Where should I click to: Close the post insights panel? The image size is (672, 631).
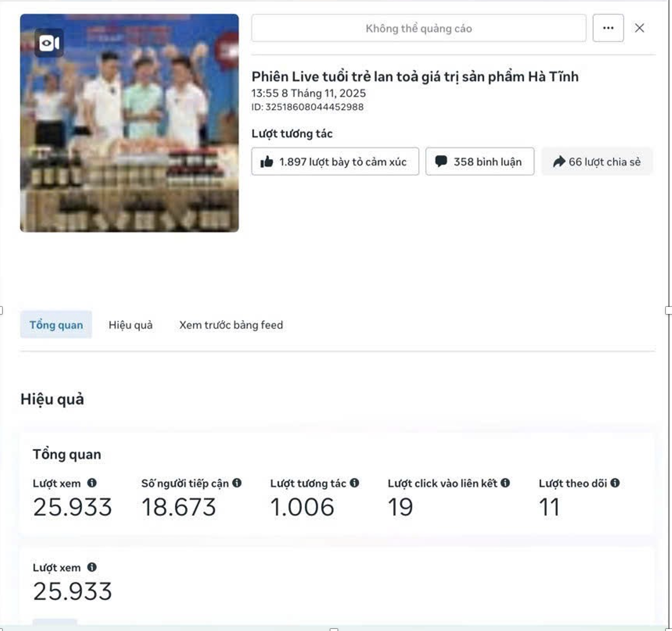[x=640, y=28]
